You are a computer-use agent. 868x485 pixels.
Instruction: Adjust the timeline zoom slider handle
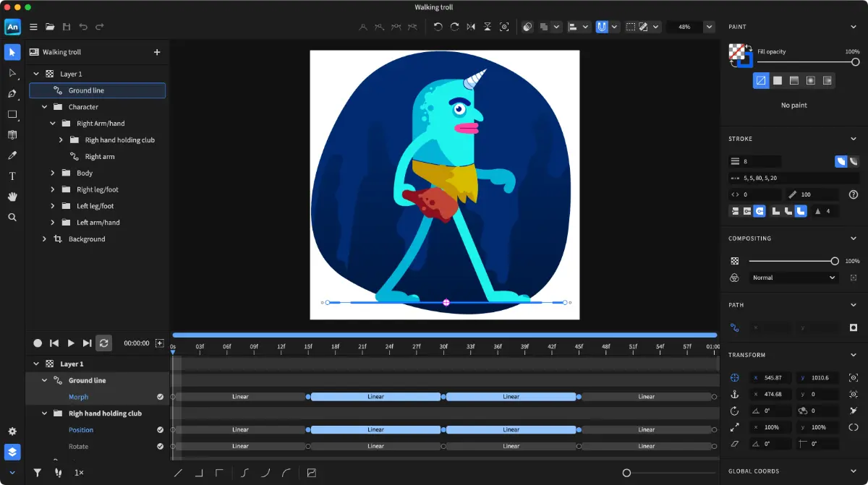(626, 473)
